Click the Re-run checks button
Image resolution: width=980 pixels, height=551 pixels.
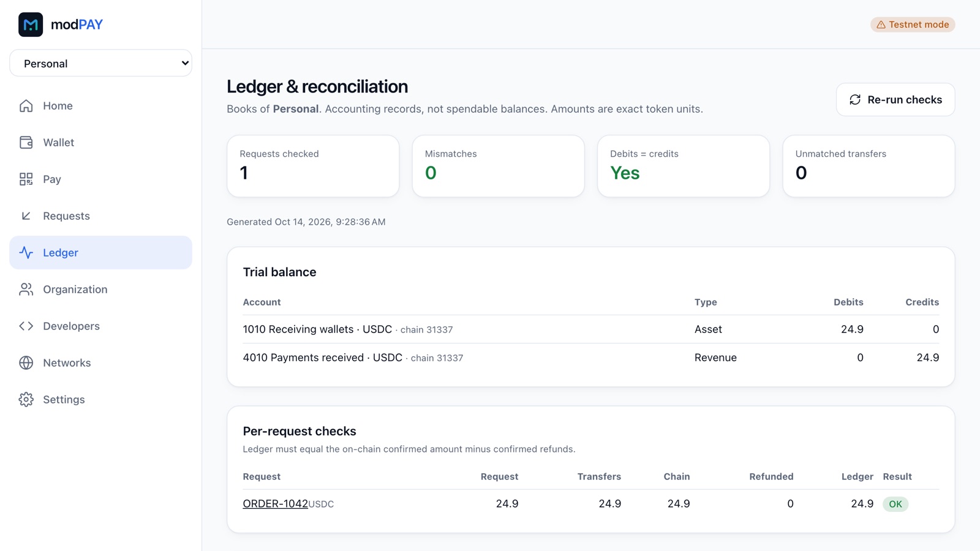[x=895, y=100]
